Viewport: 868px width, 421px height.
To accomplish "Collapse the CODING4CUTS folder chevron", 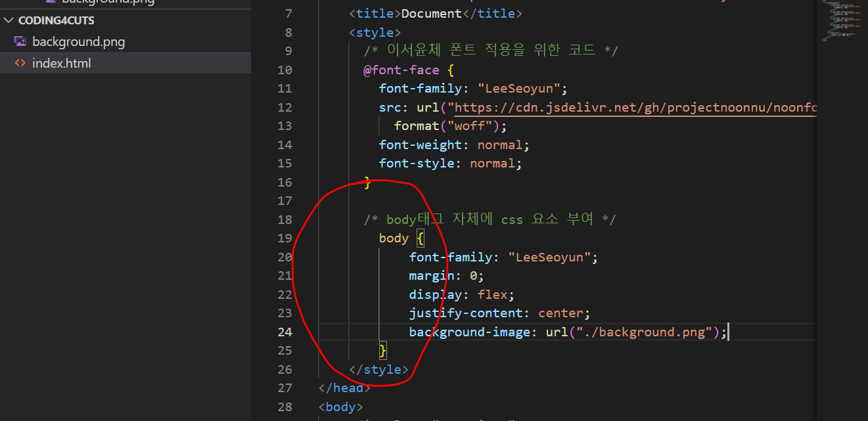I will tap(8, 20).
